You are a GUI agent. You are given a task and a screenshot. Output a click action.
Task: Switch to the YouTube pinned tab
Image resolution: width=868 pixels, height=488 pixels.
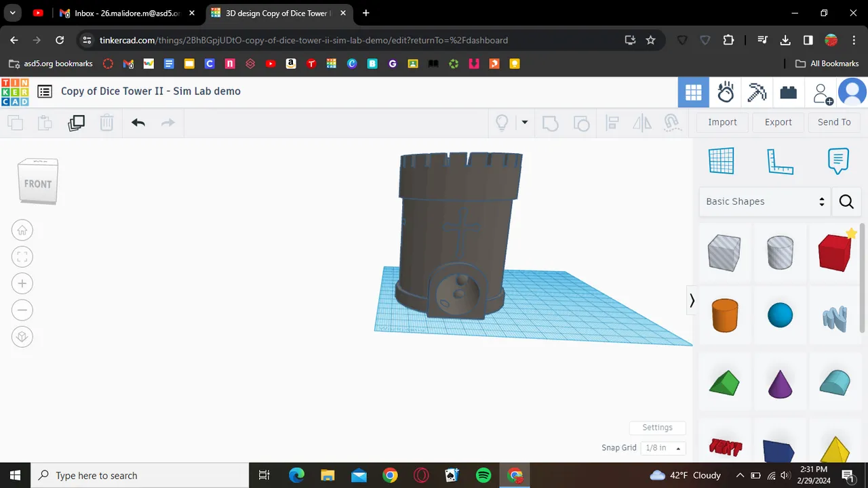click(38, 13)
